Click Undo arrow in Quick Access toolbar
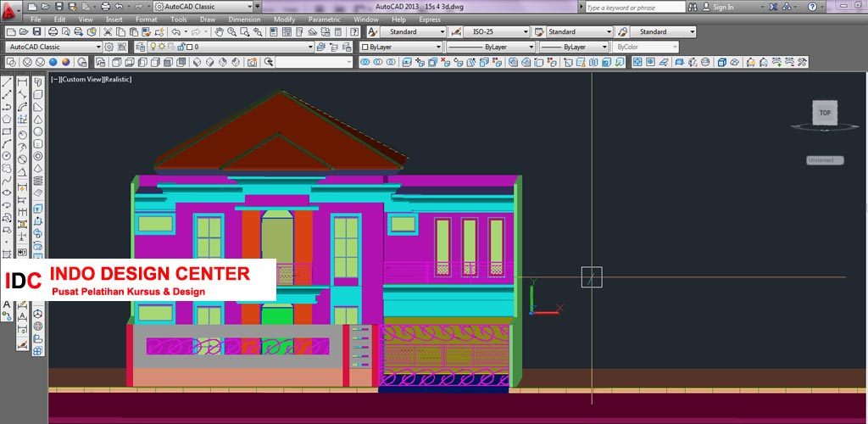Viewport: 868px width, 424px height. [119, 7]
